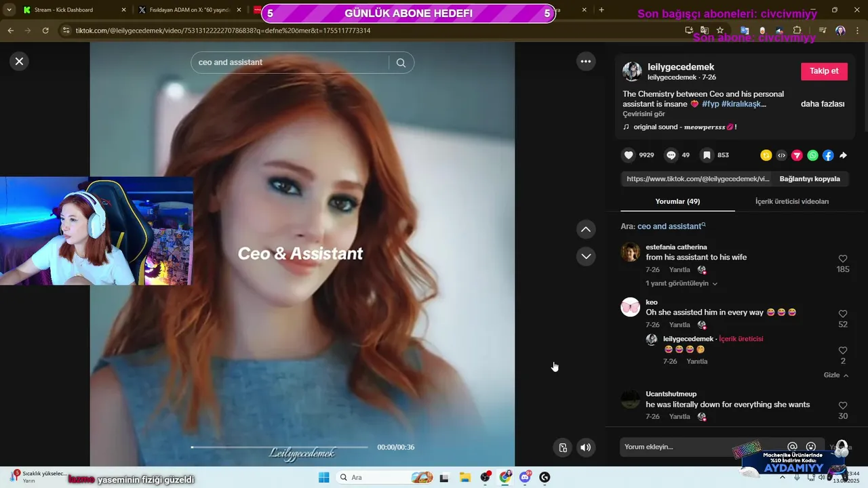Open the page translate icon in address bar
The width and height of the screenshot is (868, 488).
point(705,30)
